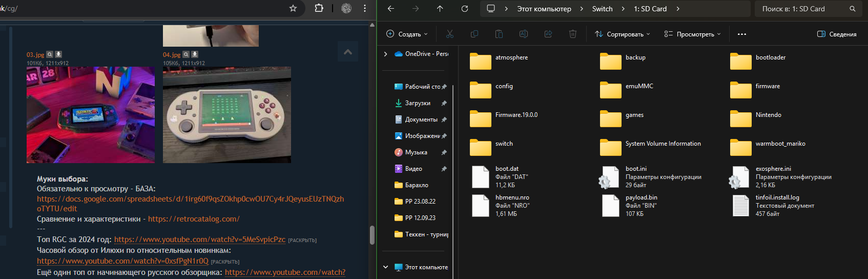Open the Google Docs spreadsheet link
This screenshot has height=279, width=868.
pyautogui.click(x=190, y=204)
